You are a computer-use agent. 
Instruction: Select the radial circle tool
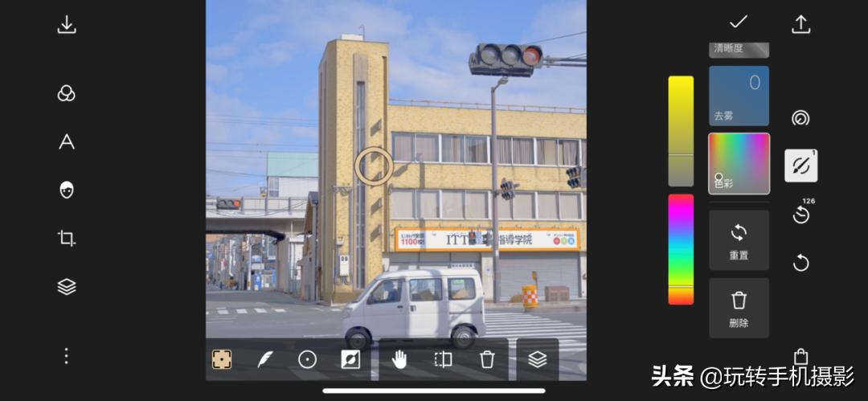coord(307,359)
